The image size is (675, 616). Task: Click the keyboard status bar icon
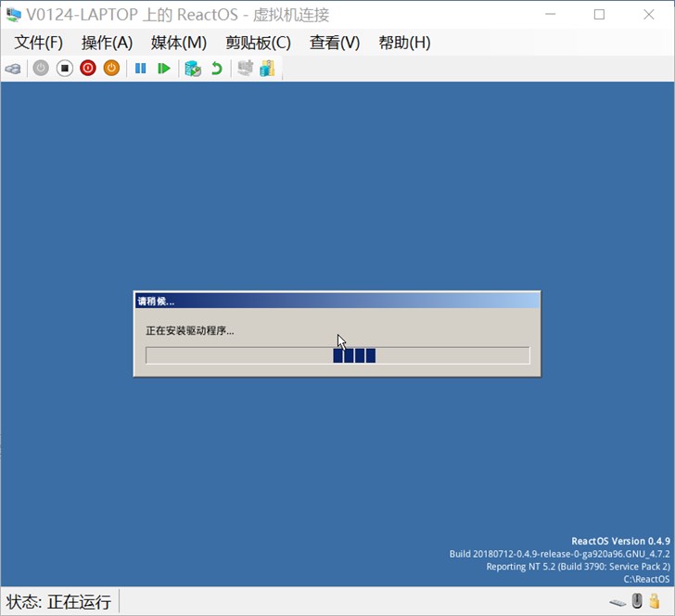[618, 602]
